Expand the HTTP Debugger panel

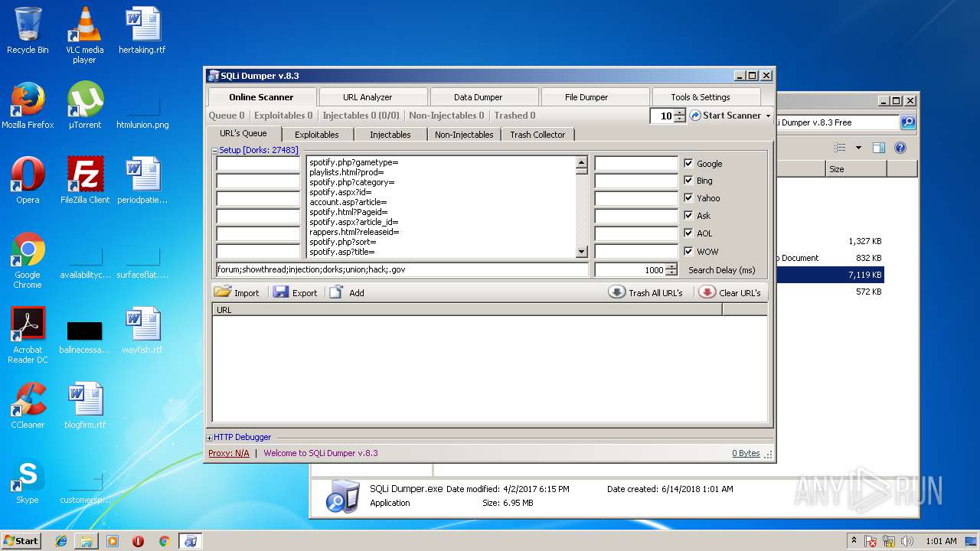point(210,438)
